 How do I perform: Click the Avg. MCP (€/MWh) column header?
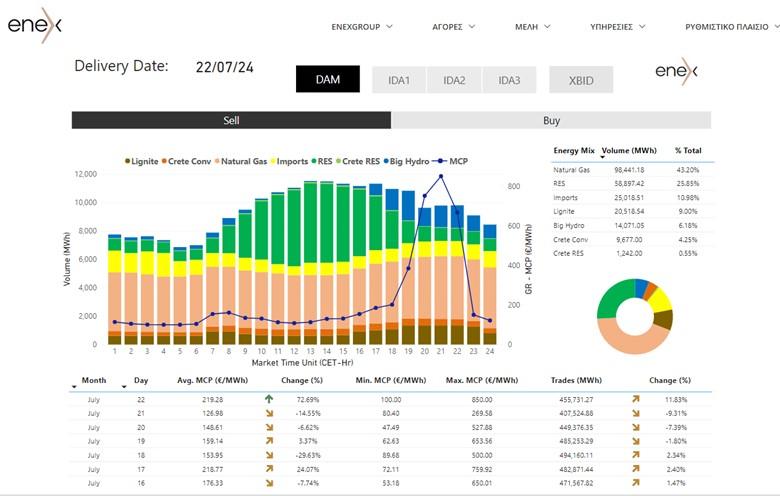point(212,380)
